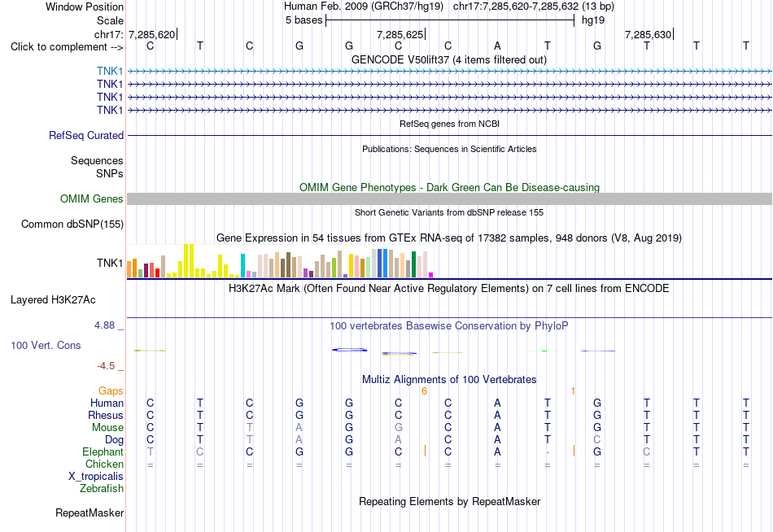The height and width of the screenshot is (532, 773).
Task: Select the Chicken alignment row label
Action: tap(104, 464)
